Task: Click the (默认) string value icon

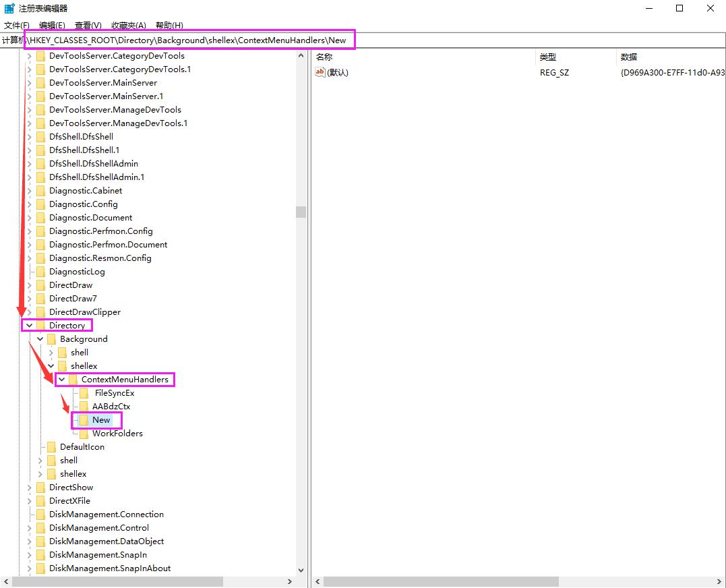Action: 320,72
